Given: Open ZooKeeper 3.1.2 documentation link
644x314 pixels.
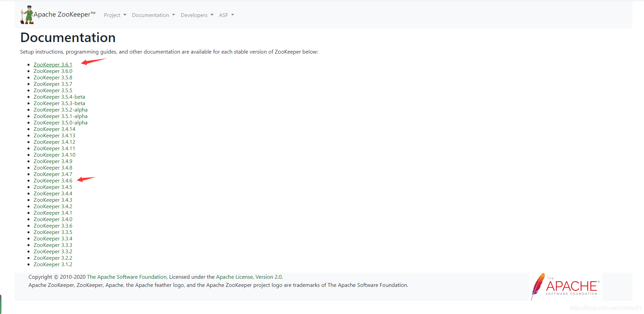Looking at the screenshot, I should [53, 264].
